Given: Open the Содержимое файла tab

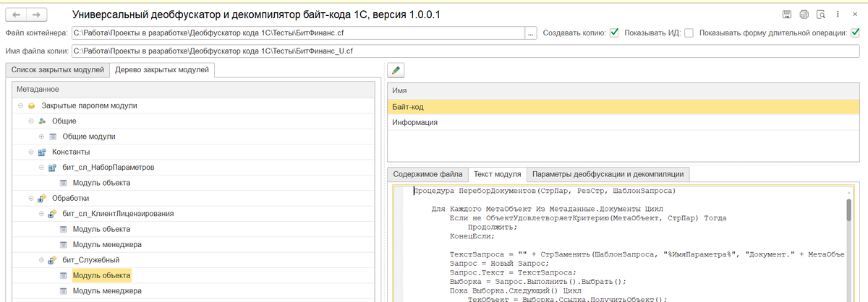Looking at the screenshot, I should (x=427, y=174).
